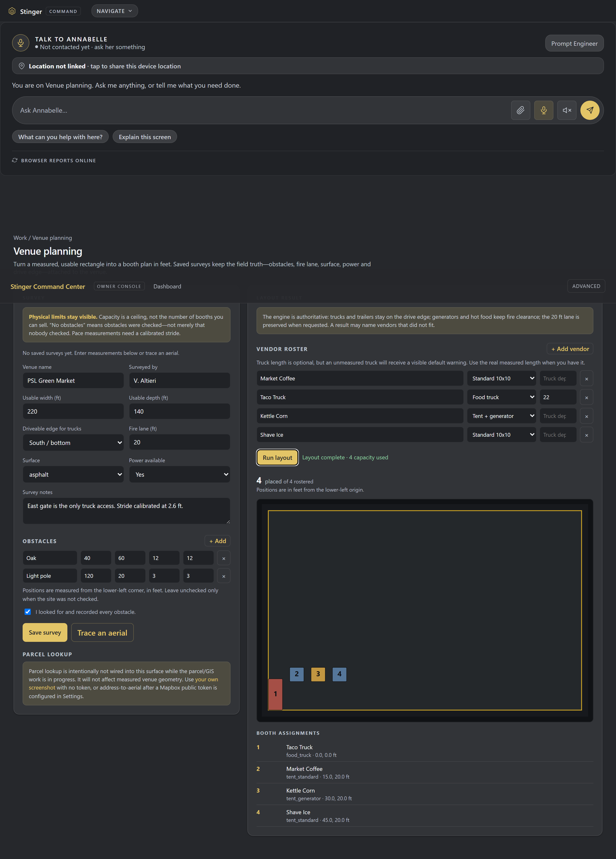This screenshot has width=616, height=859.
Task: Click the Usable depth field
Action: pos(180,411)
